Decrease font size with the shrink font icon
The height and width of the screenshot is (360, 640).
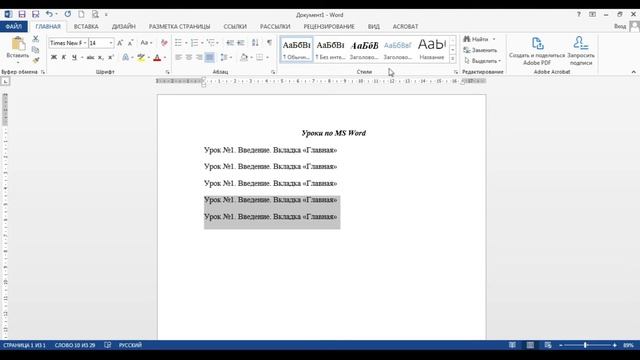[x=131, y=43]
